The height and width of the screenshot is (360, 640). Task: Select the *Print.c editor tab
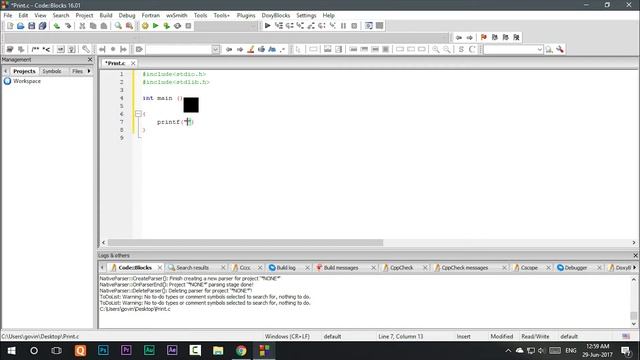click(x=115, y=63)
